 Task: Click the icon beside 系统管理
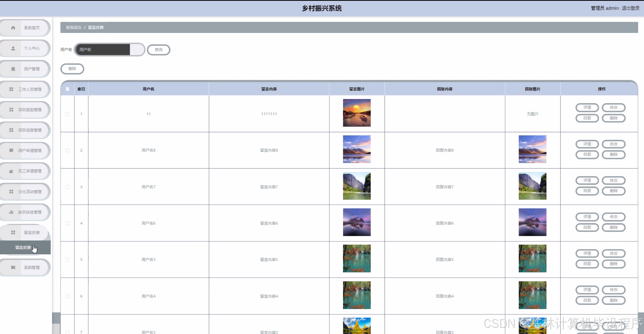[13, 267]
